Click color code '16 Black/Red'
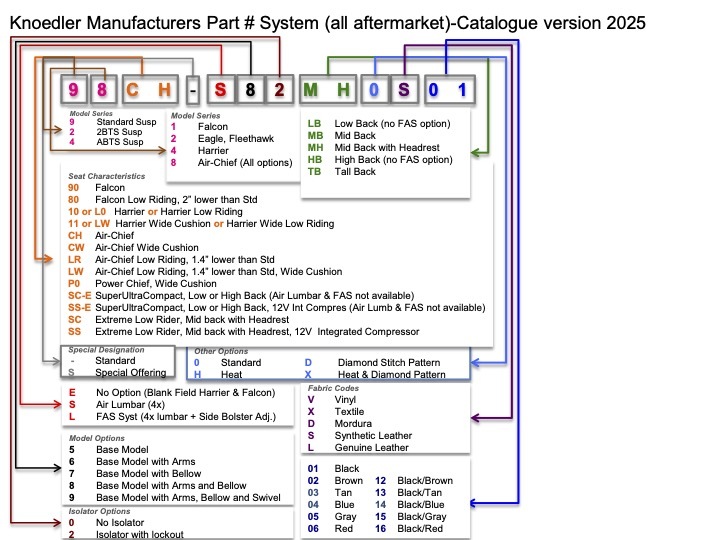The width and height of the screenshot is (720, 540). 409,529
